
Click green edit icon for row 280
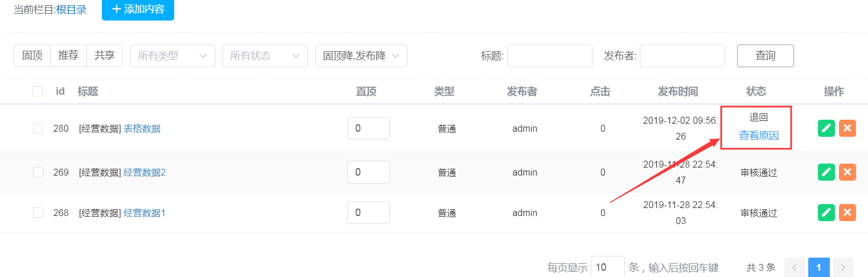point(826,128)
